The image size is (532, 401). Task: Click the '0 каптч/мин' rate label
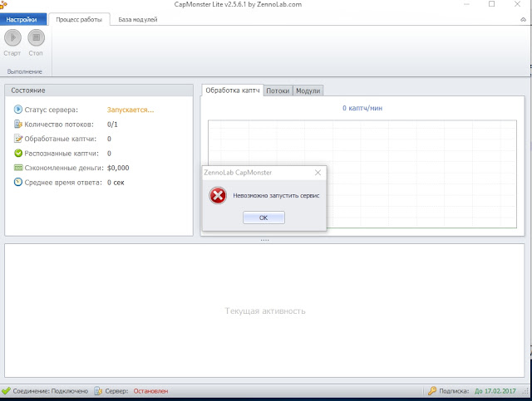click(362, 108)
